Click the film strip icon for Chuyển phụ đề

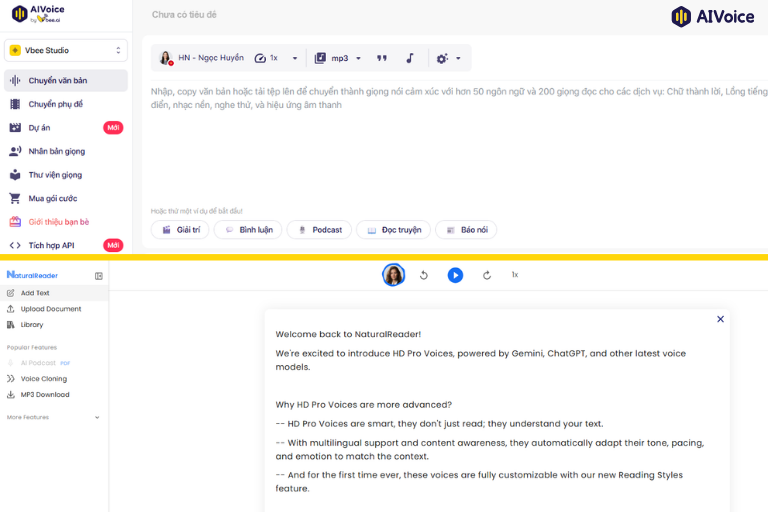(x=15, y=104)
